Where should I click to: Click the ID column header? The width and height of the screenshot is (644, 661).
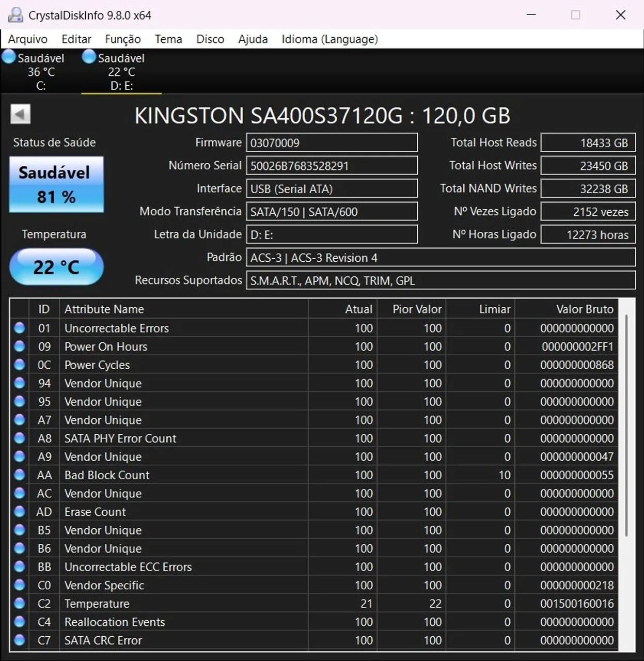coord(44,309)
